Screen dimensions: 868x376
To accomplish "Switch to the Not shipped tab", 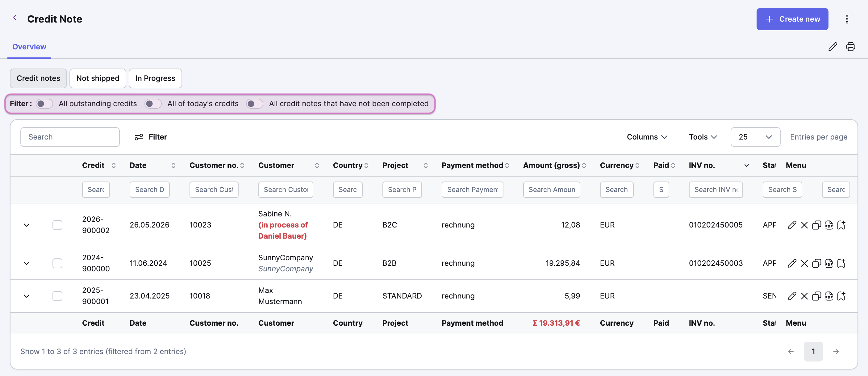I will 98,78.
